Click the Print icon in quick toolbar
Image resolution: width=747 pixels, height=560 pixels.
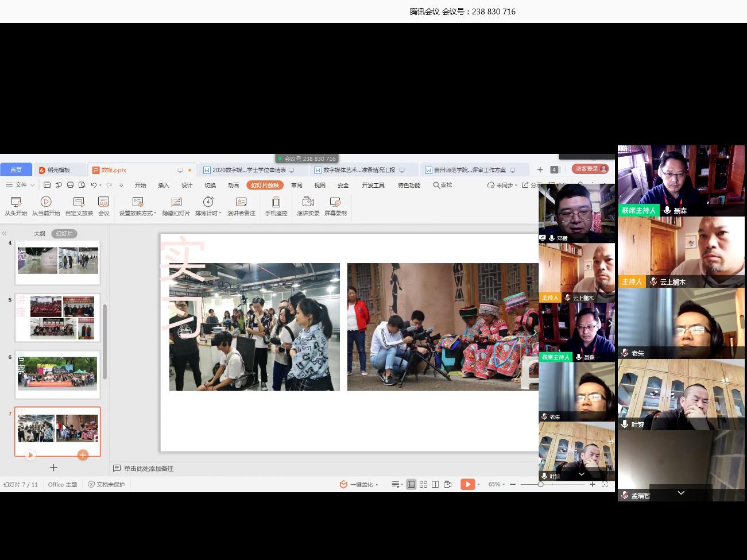coord(70,185)
